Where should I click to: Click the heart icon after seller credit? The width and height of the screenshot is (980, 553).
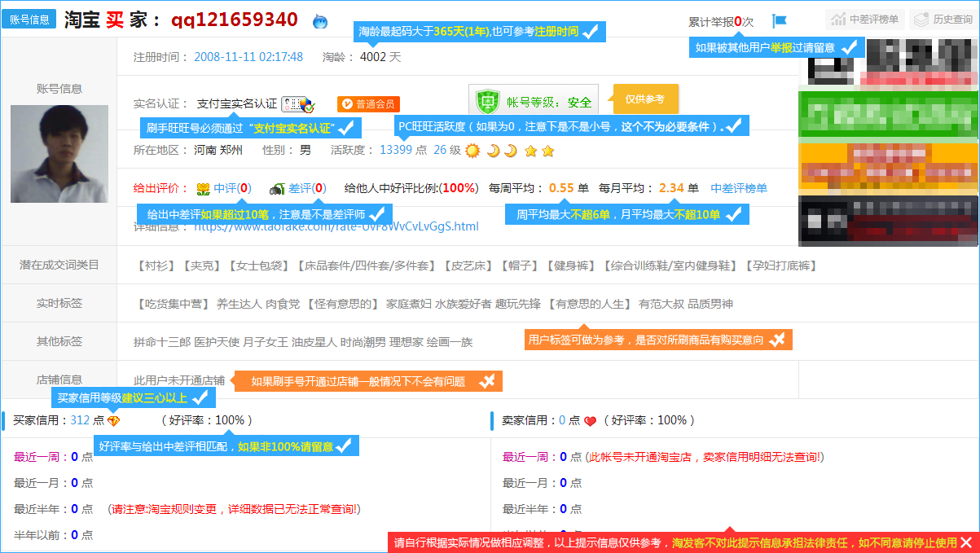591,421
